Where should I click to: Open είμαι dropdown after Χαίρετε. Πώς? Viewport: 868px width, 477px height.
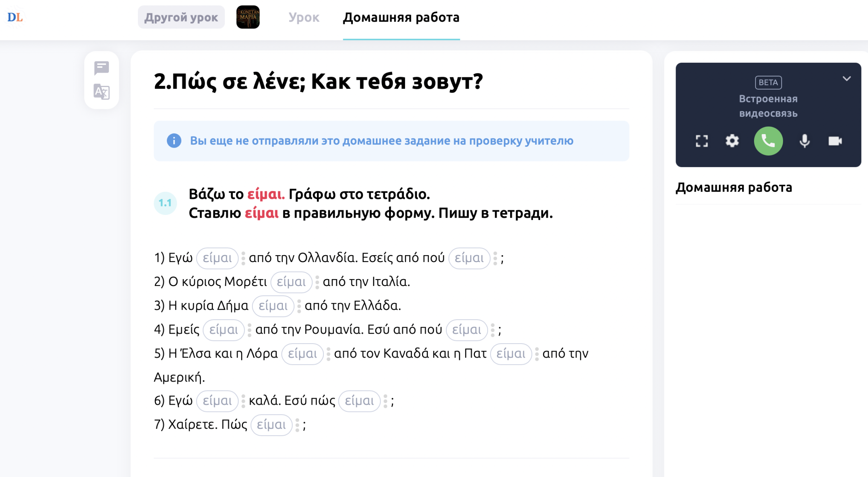(x=272, y=425)
